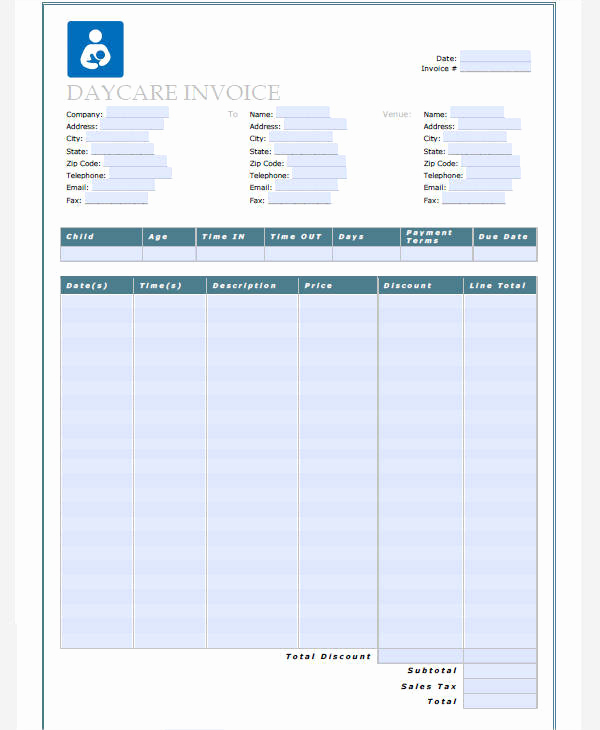Click the Company section Fax field

click(x=116, y=198)
